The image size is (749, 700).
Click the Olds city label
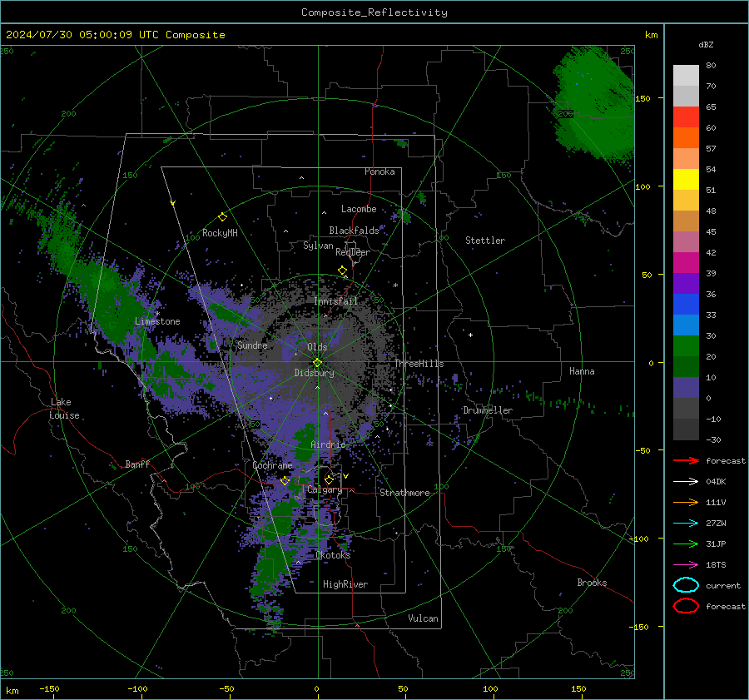coord(317,347)
